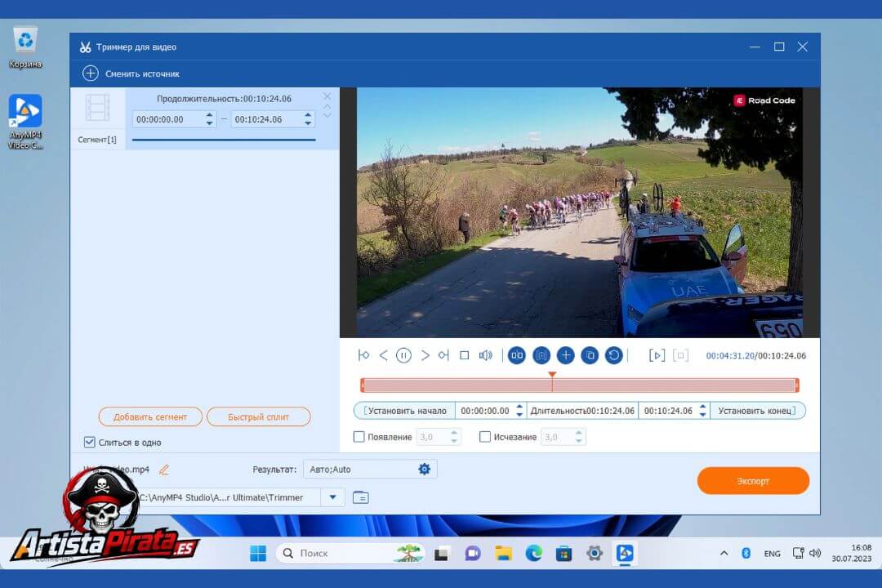Click 'Сменить источник' label
Screen dimensions: 882x588
click(142, 73)
